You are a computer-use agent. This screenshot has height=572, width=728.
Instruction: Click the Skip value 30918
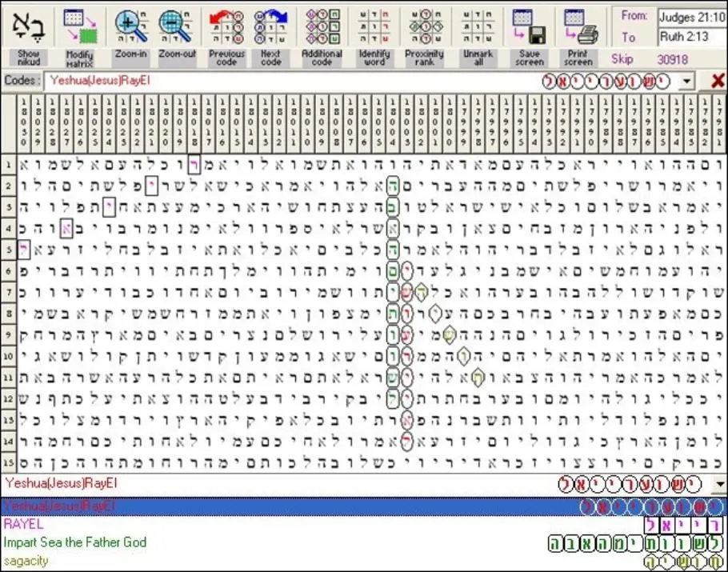coord(672,59)
